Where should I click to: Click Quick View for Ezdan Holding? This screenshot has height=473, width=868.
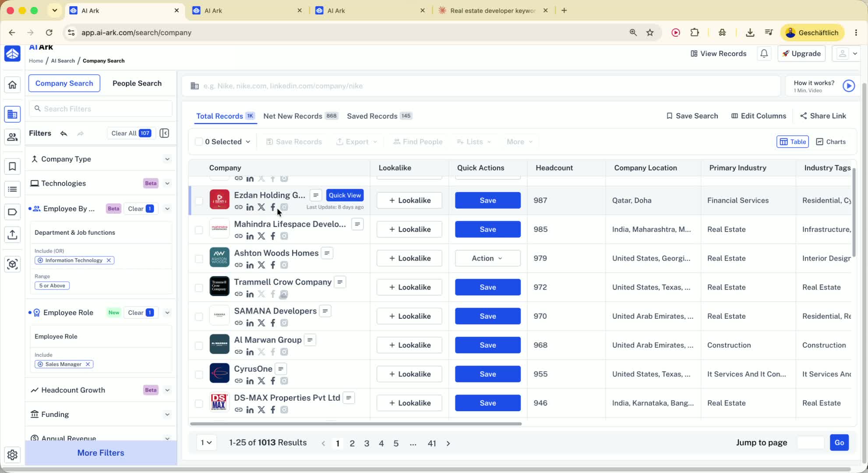point(345,195)
